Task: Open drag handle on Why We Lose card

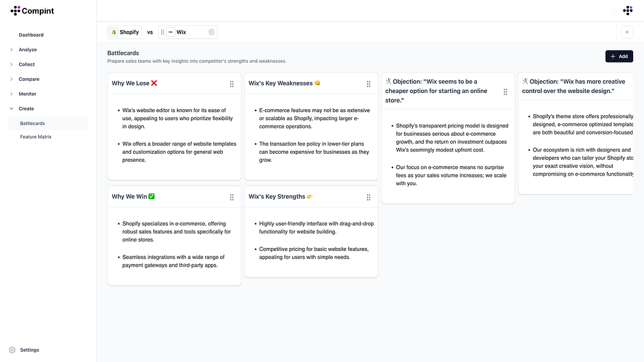Action: click(232, 84)
